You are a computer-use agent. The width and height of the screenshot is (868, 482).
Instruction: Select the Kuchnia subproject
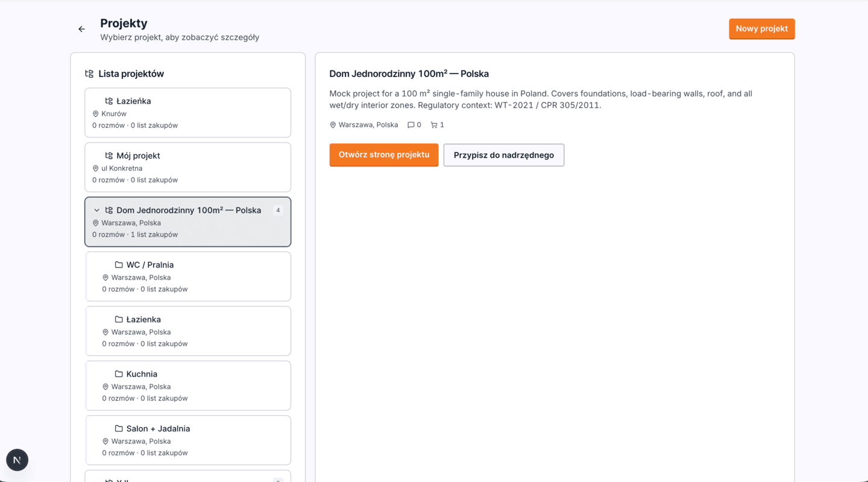(x=188, y=386)
